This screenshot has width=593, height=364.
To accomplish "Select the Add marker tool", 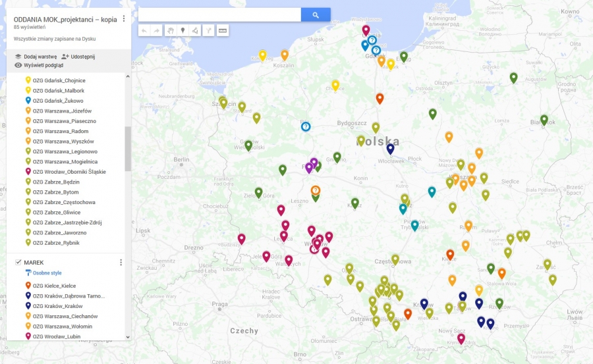I will [183, 31].
